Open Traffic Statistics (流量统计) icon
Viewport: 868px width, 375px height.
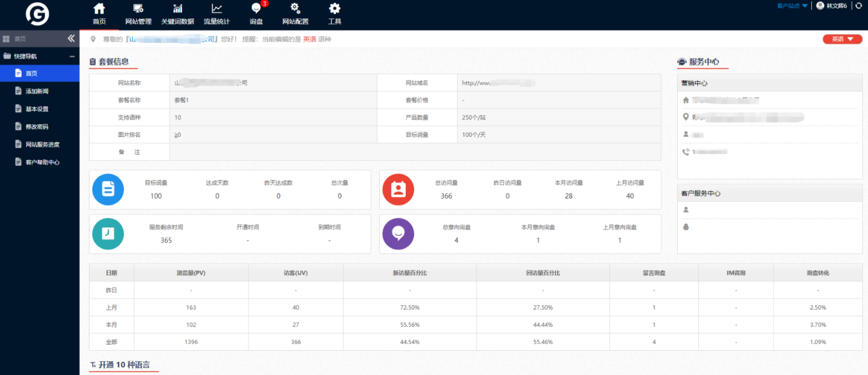click(x=217, y=9)
